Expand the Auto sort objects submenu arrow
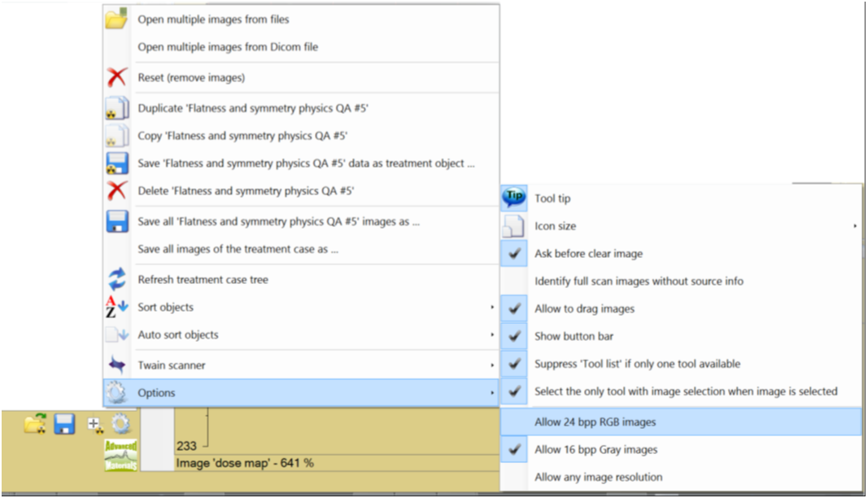This screenshot has width=868, height=498. pyautogui.click(x=491, y=334)
